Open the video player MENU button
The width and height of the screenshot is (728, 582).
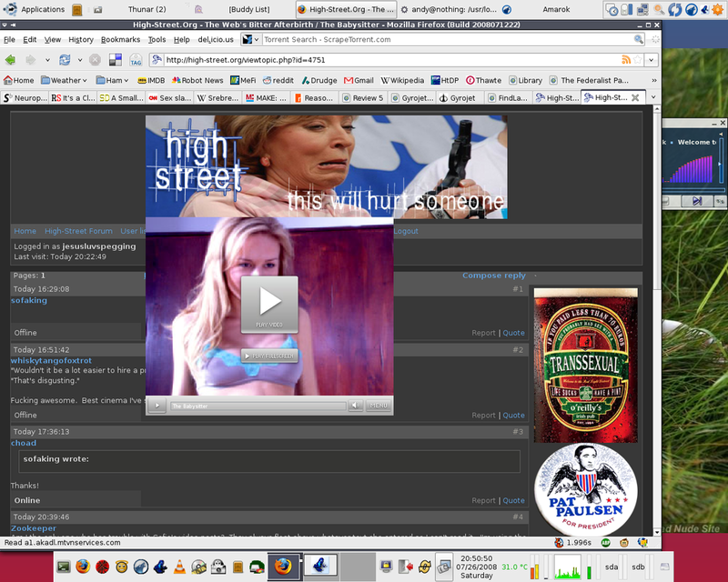pyautogui.click(x=379, y=406)
